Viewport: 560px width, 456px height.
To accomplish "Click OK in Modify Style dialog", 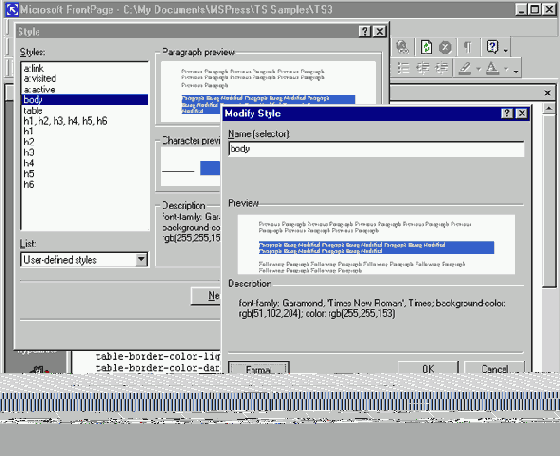I will pos(428,368).
